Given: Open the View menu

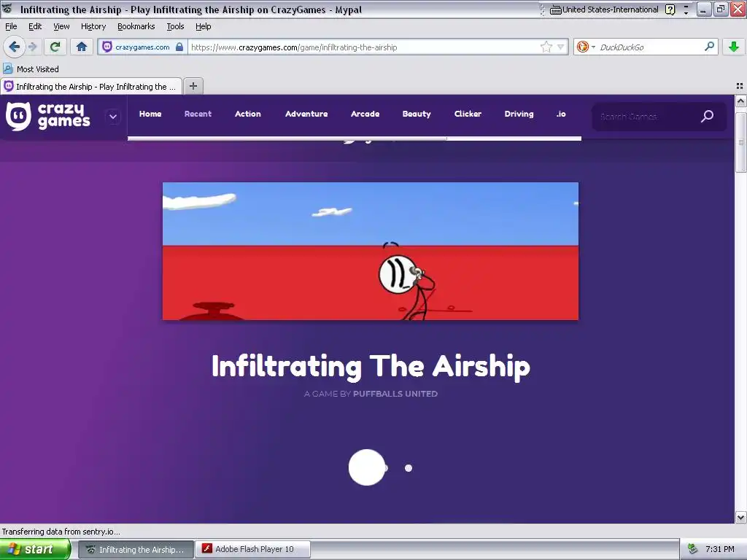Looking at the screenshot, I should pos(61,26).
